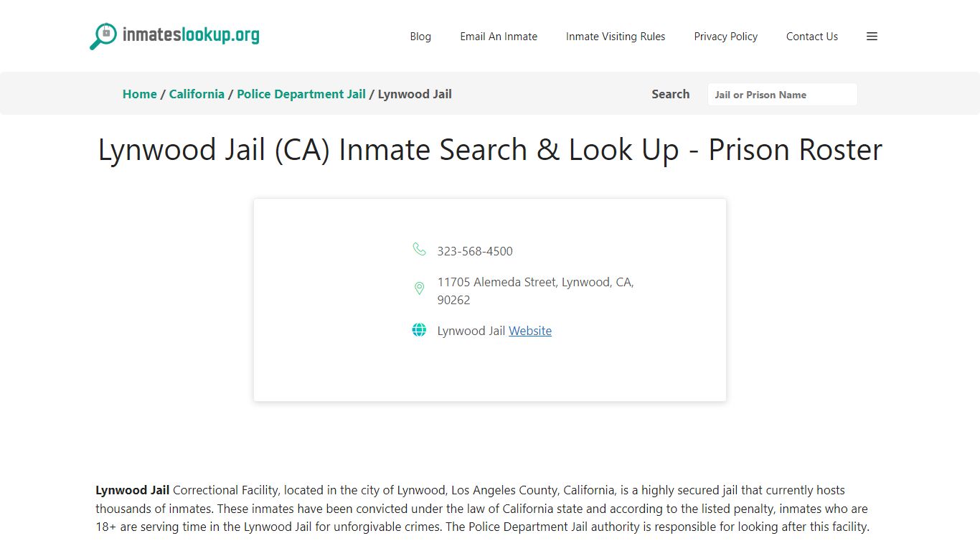Click the lock symbol inside the logo

106,32
